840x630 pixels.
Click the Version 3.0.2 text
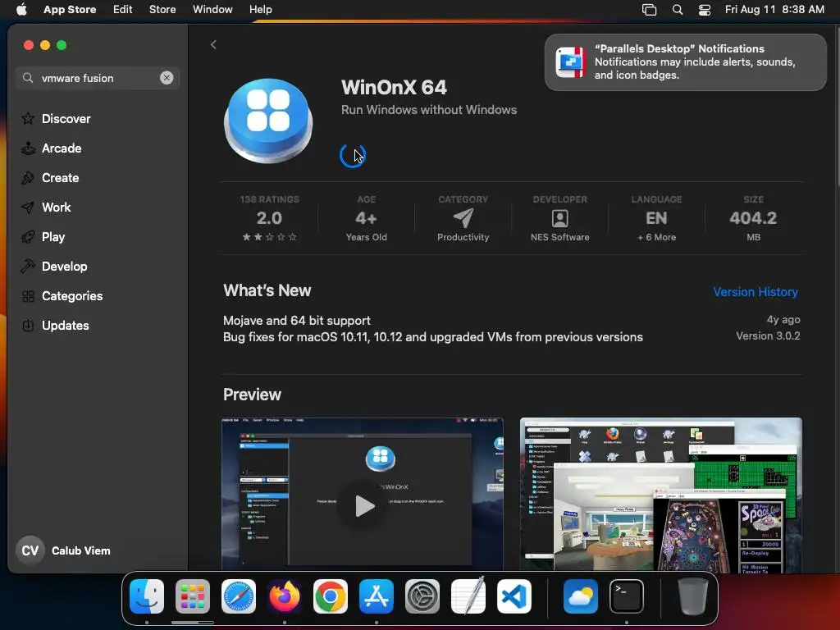click(x=768, y=336)
